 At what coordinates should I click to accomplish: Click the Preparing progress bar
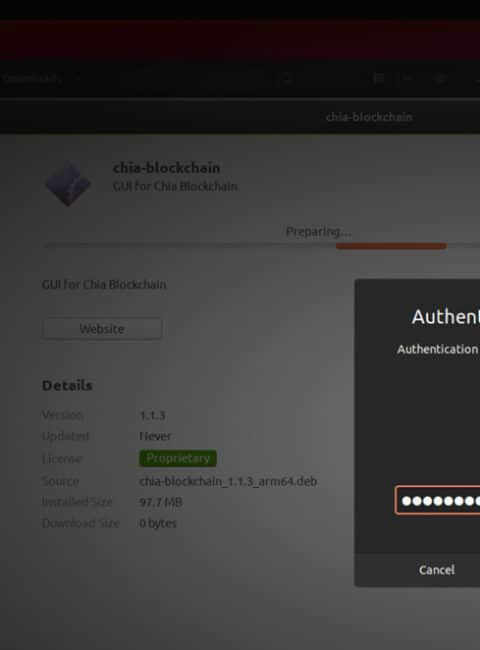[262, 246]
